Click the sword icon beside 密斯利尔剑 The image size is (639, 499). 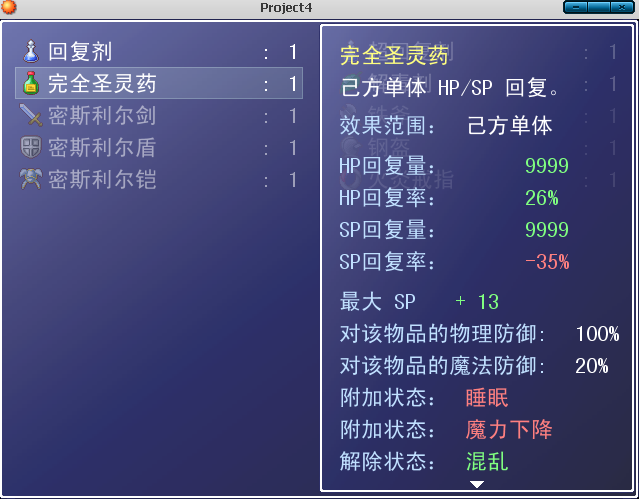pos(31,115)
